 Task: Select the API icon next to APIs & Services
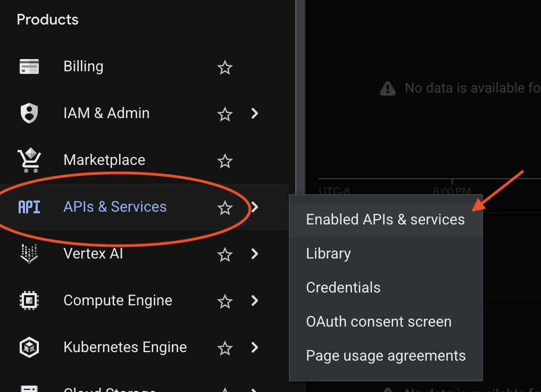(x=29, y=207)
